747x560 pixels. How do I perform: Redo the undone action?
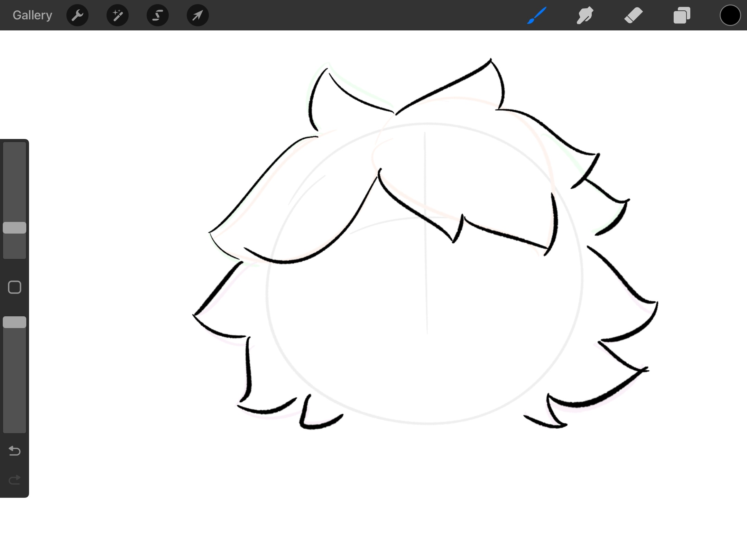[x=15, y=480]
